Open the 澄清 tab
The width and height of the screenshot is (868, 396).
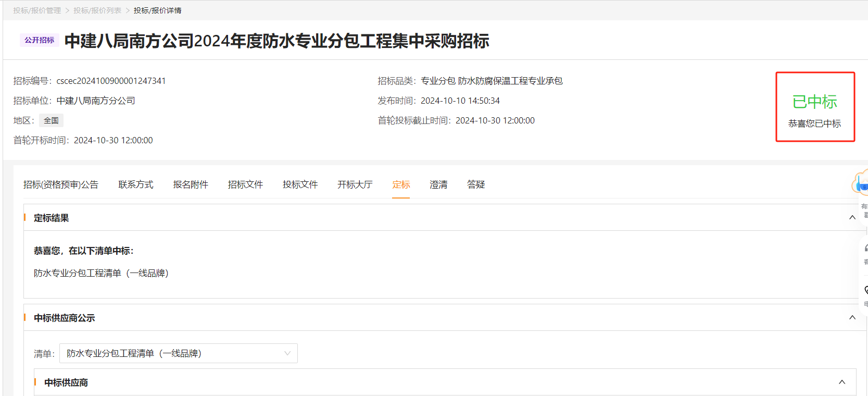(438, 184)
